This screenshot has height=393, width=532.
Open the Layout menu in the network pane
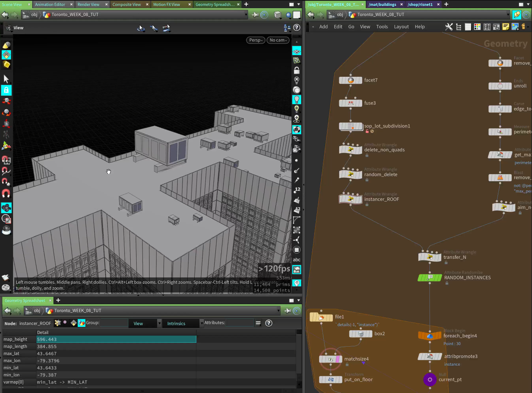click(x=401, y=27)
